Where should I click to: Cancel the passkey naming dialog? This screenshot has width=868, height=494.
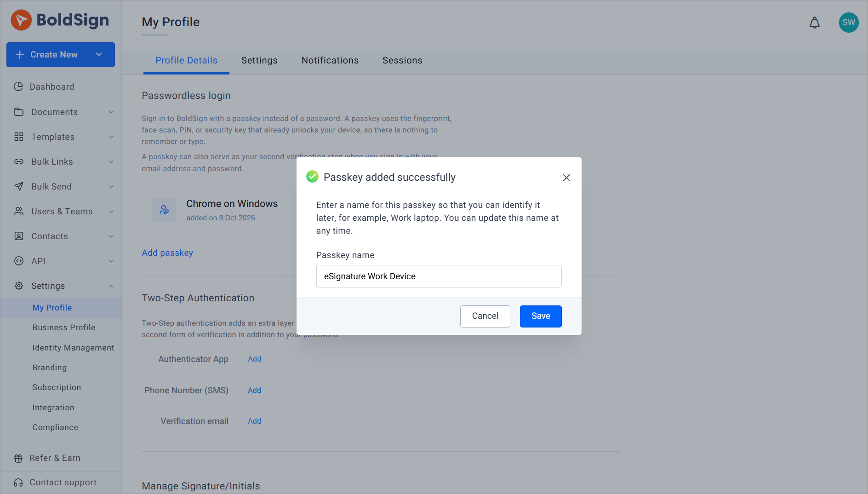click(x=485, y=316)
